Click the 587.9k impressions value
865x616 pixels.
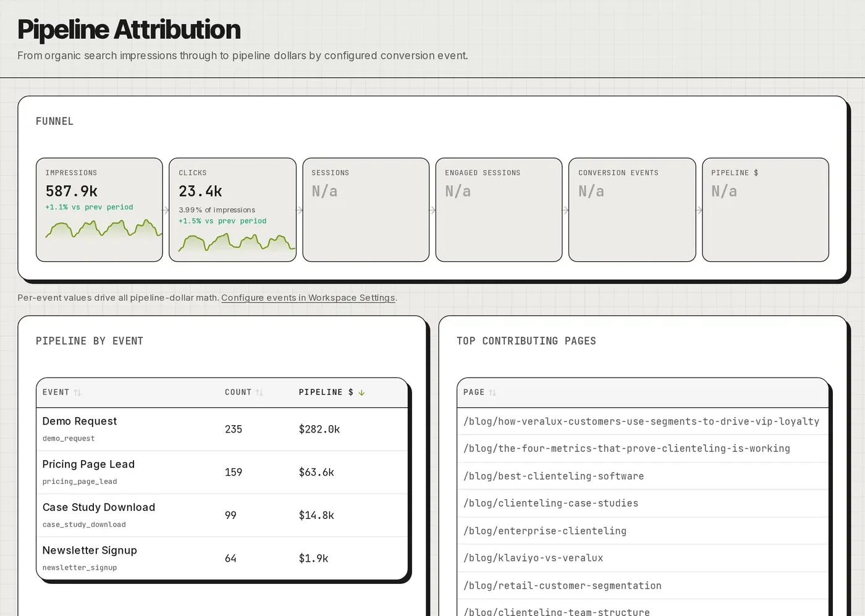(72, 192)
